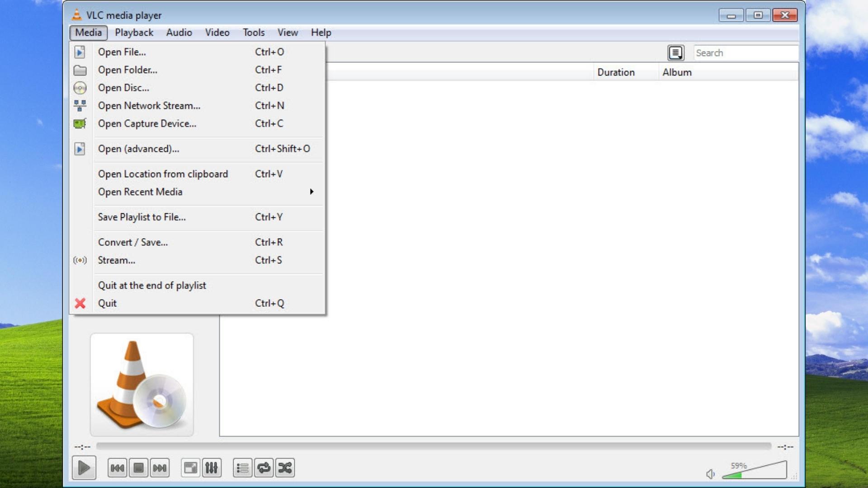Click the Stop button in transport bar
Image resolution: width=868 pixels, height=488 pixels.
(138, 468)
